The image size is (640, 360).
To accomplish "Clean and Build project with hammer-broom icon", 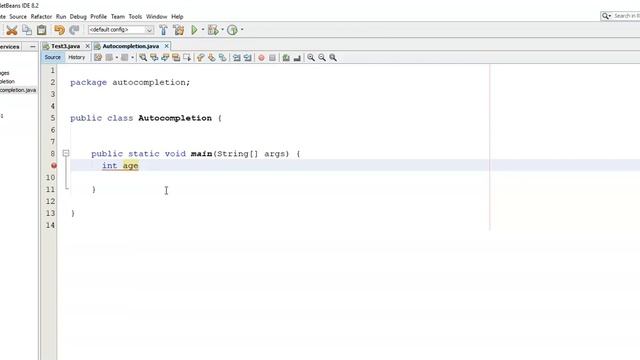I will pyautogui.click(x=178, y=30).
